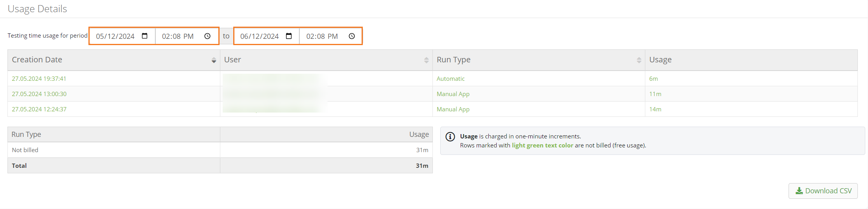Viewport: 868px width, 209px height.
Task: Sort table by Creation Date arrows
Action: 214,60
